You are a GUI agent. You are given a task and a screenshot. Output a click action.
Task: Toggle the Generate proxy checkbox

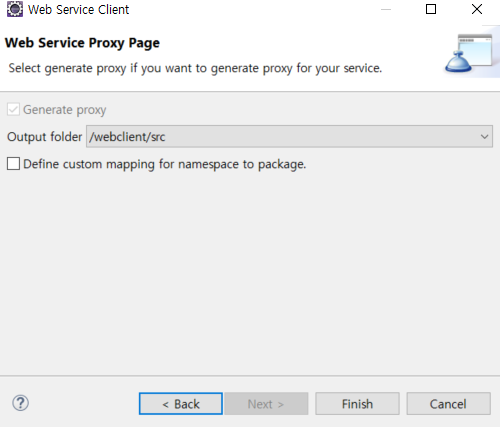[13, 109]
